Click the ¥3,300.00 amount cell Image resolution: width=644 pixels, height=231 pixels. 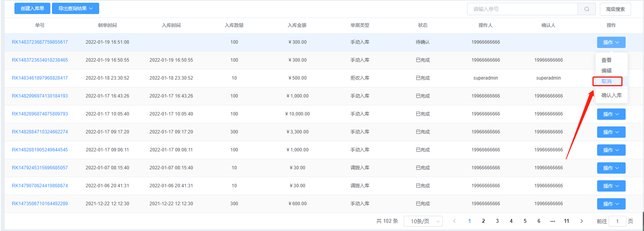click(298, 132)
